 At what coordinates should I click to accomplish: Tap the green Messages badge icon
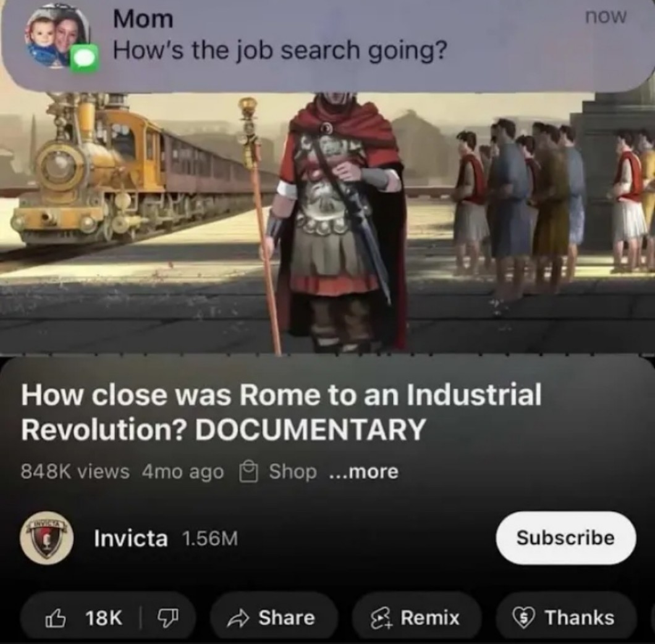(85, 58)
